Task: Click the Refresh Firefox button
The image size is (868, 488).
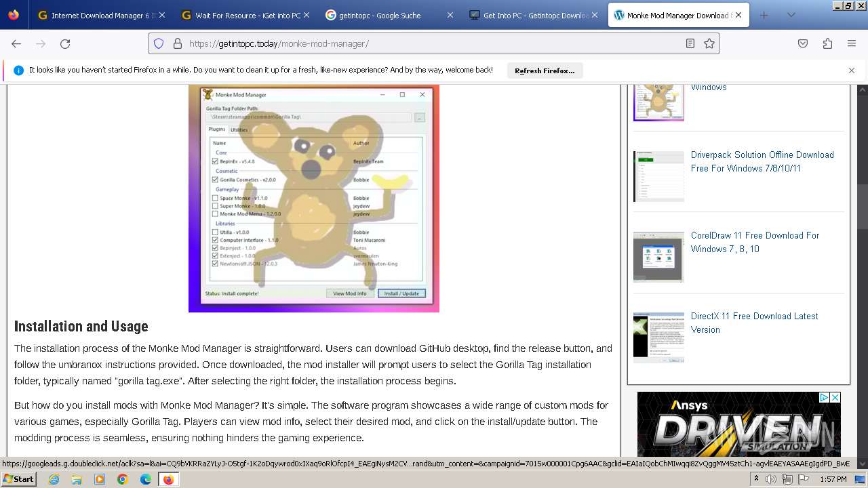Action: click(545, 70)
